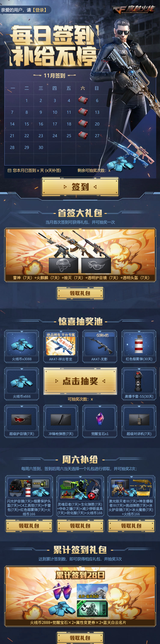Click the 红色烟雾弹(30天) prize icon
Image resolution: width=160 pixels, height=644 pixels.
click(x=139, y=344)
